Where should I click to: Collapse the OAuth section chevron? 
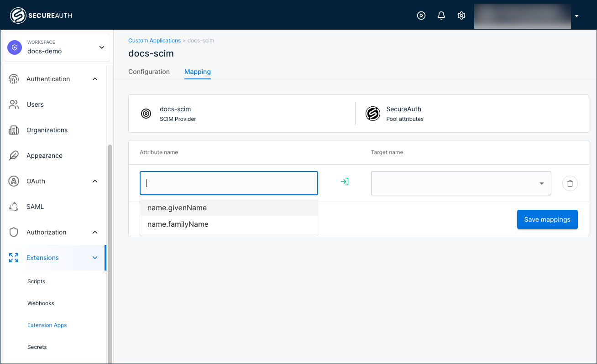point(95,181)
